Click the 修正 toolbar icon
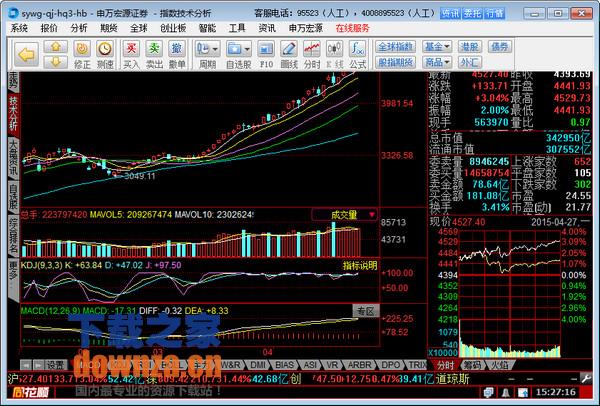The height and width of the screenshot is (406, 600). tap(83, 51)
